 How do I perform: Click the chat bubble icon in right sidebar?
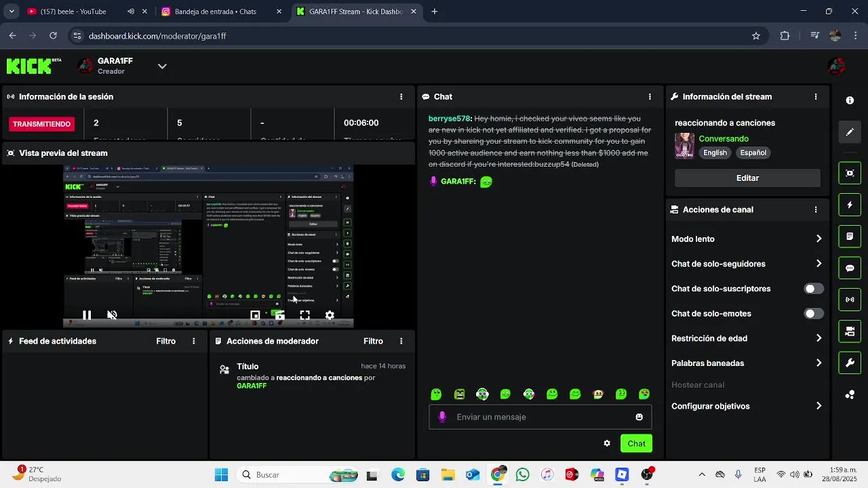tap(850, 268)
